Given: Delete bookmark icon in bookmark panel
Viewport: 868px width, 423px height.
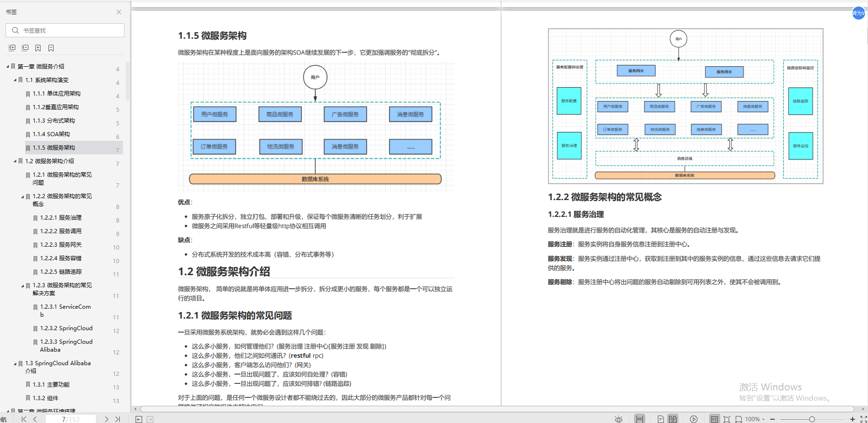Looking at the screenshot, I should pyautogui.click(x=51, y=48).
